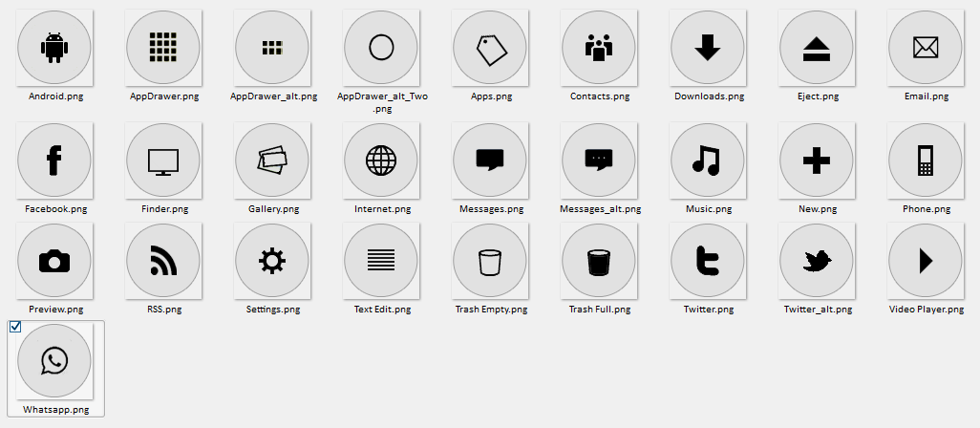This screenshot has height=428, width=980.
Task: Click the Gallery.png file name label
Action: click(x=273, y=209)
